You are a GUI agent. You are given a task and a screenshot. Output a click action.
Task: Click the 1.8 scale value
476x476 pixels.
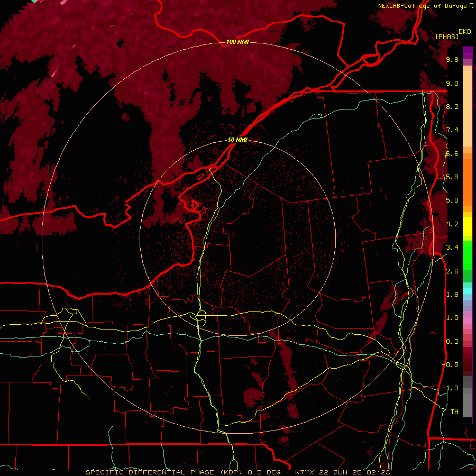point(452,295)
